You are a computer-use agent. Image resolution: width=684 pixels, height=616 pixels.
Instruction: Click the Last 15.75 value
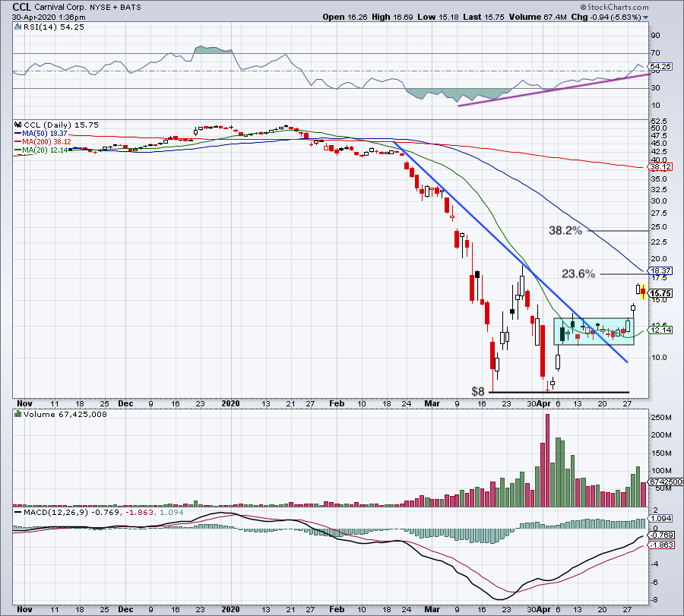pos(483,17)
